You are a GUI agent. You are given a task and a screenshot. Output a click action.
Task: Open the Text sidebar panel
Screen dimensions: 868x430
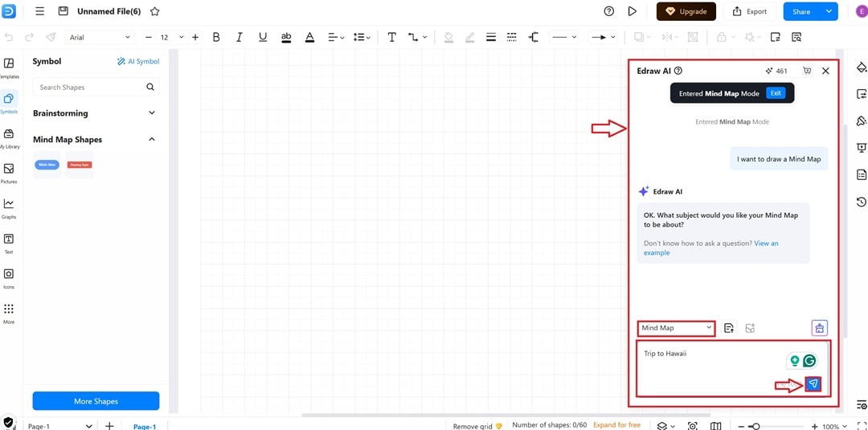point(9,244)
